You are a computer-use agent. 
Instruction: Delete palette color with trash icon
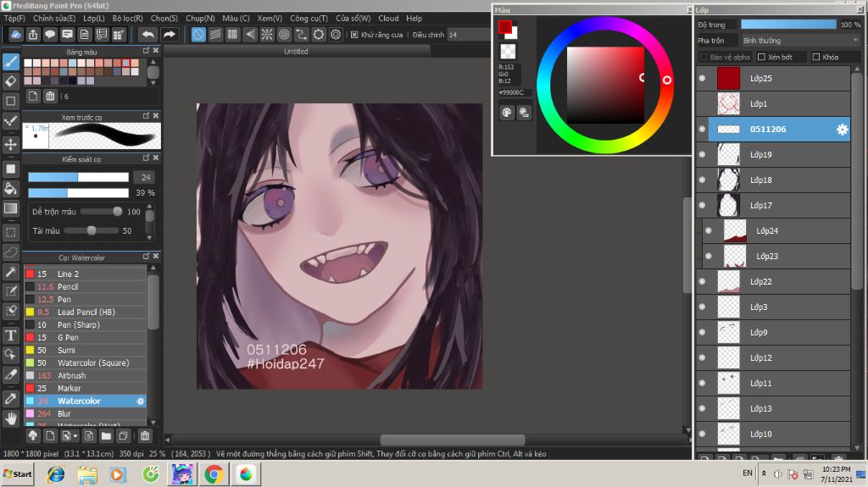pos(50,97)
